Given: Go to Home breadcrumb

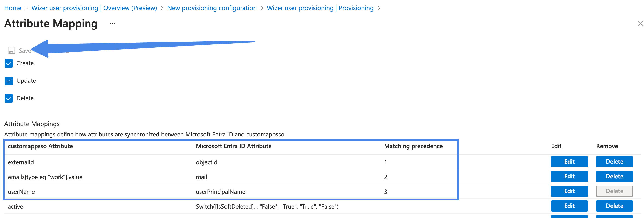Looking at the screenshot, I should [13, 8].
